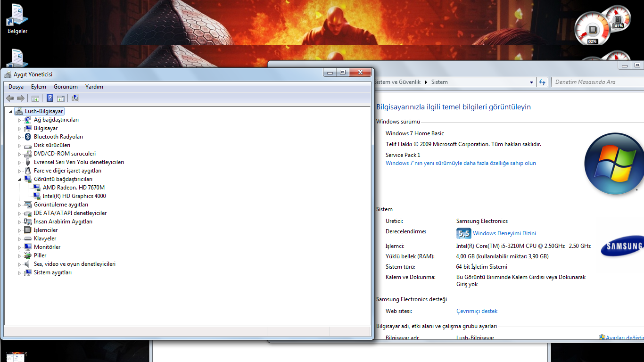Expand the İşlemciler node
This screenshot has height=362, width=644.
click(20, 230)
